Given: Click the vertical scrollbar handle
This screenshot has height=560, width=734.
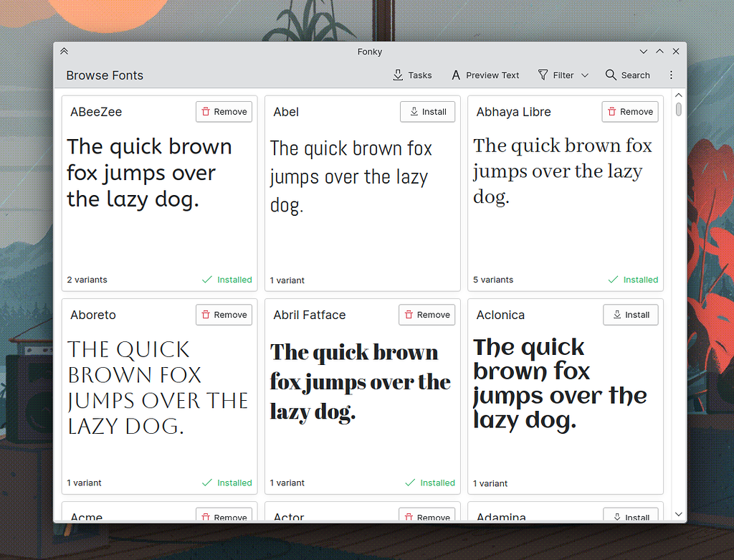Looking at the screenshot, I should pyautogui.click(x=678, y=110).
